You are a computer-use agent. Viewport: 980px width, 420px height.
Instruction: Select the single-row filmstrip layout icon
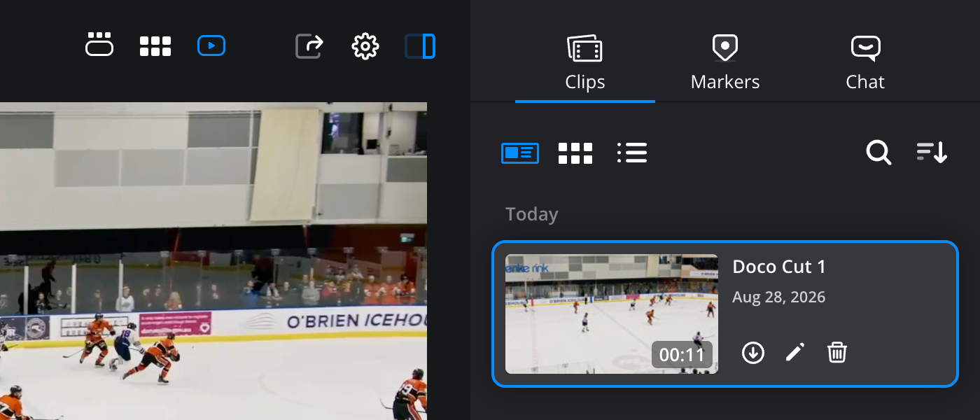click(x=99, y=45)
